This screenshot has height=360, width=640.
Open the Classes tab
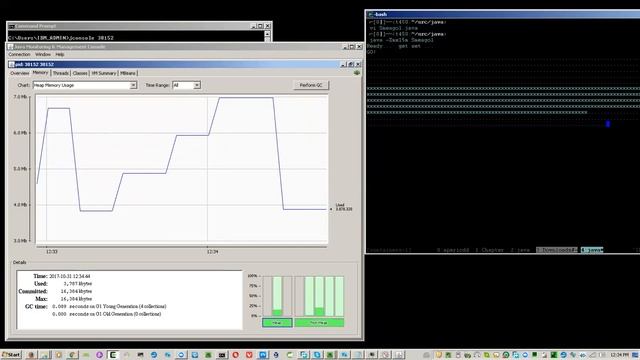click(x=80, y=73)
